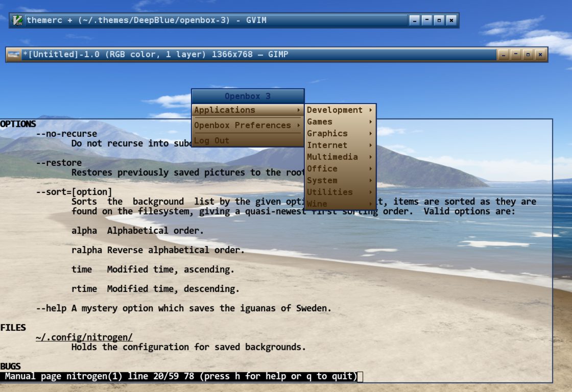Choose Log Out from the Openbox menu

[x=248, y=140]
